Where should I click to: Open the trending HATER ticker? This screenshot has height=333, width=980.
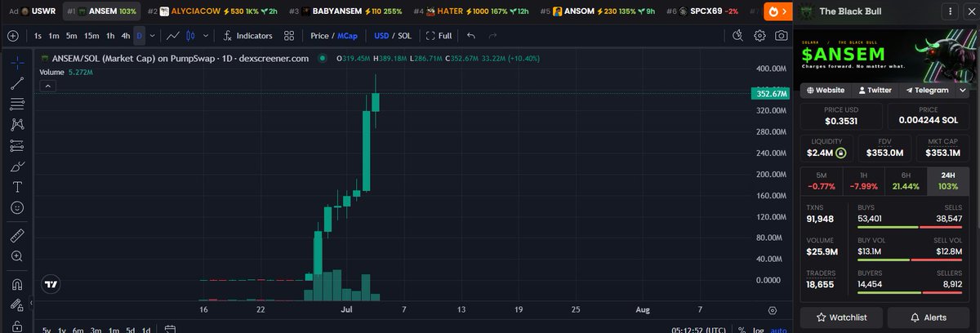(472, 11)
